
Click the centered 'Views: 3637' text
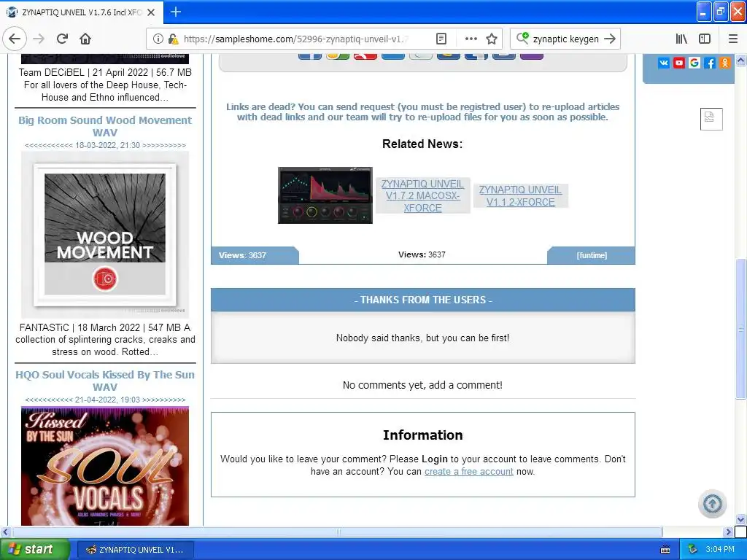point(422,254)
